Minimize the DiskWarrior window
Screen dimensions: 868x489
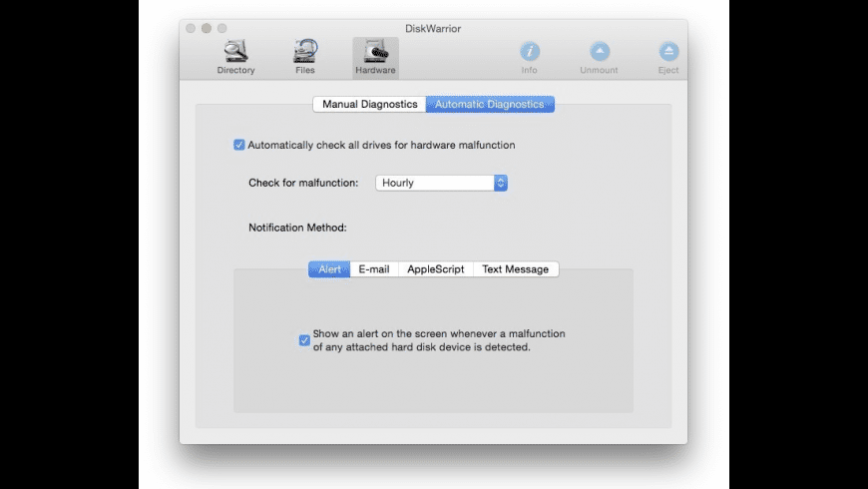(x=207, y=28)
